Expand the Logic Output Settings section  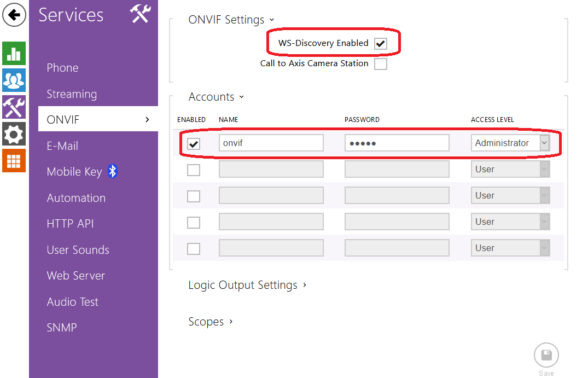[247, 285]
